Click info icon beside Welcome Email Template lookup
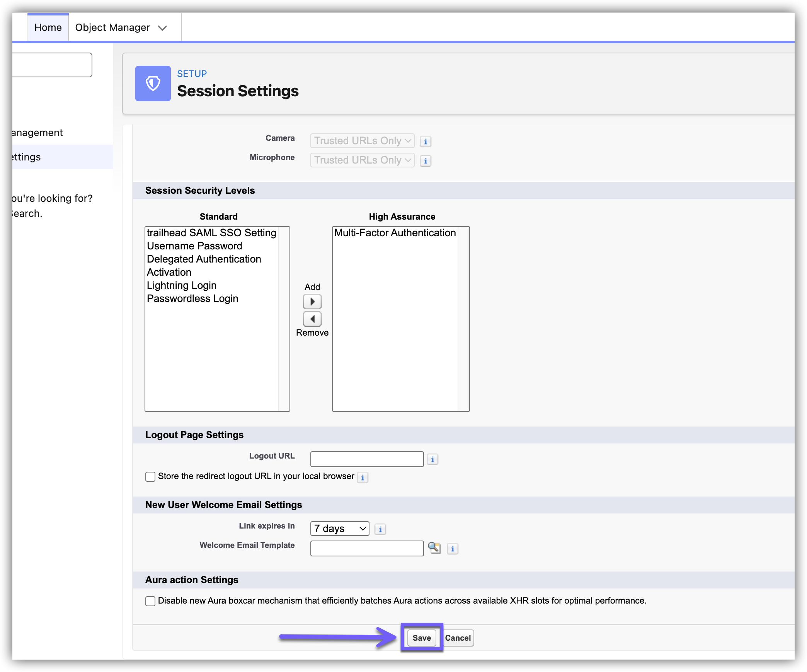The image size is (807, 672). pyautogui.click(x=452, y=548)
